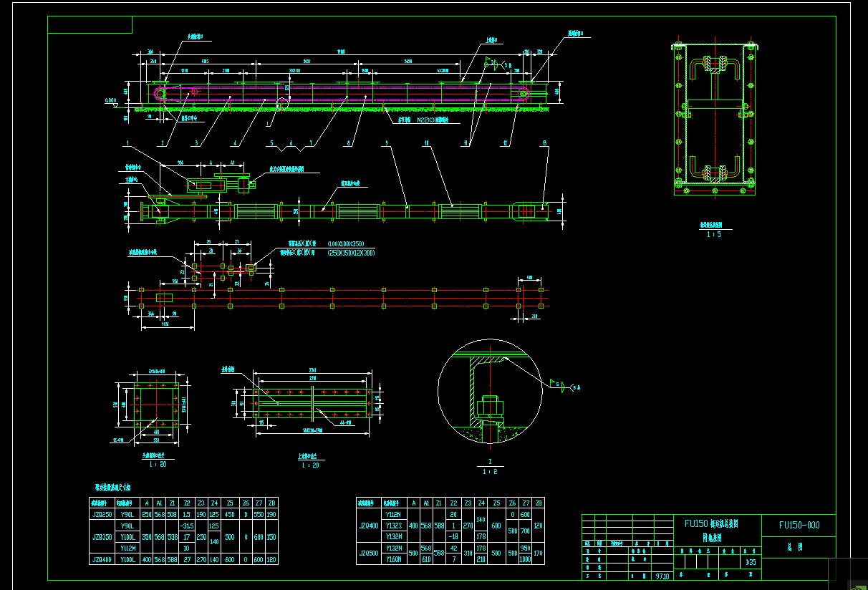The image size is (868, 590).
Task: Select the Z7 column header in left table
Action: 259,503
